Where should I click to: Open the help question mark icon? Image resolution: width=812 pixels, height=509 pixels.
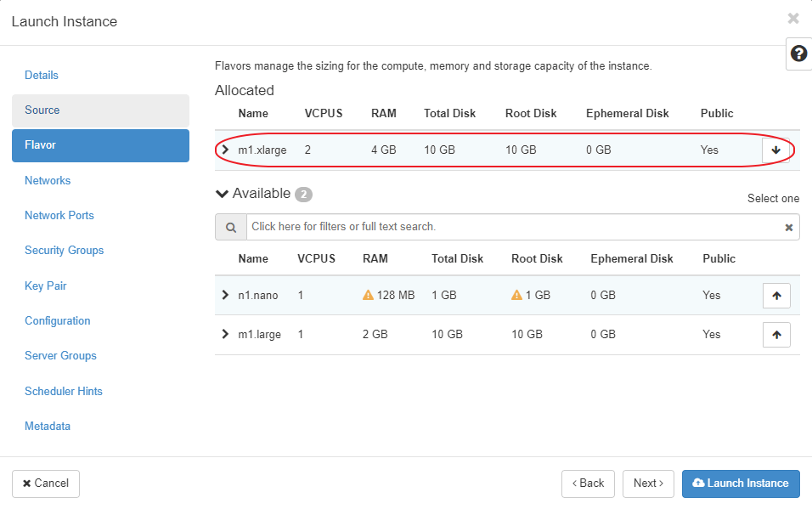coord(798,54)
